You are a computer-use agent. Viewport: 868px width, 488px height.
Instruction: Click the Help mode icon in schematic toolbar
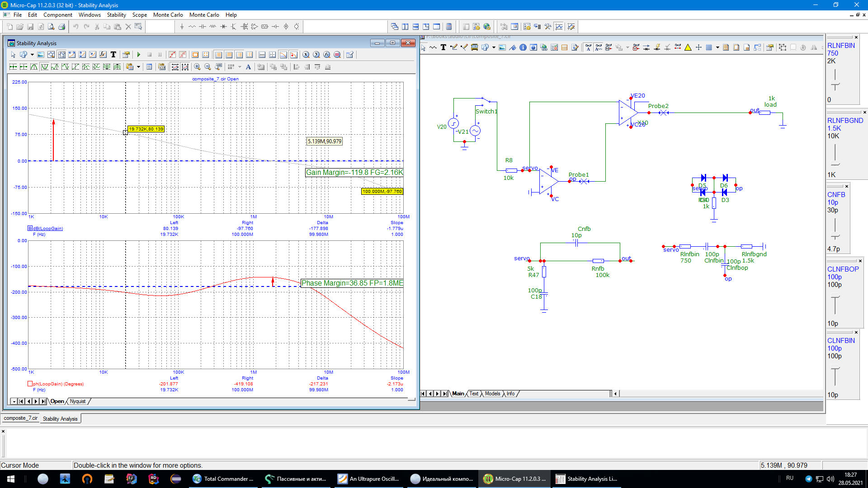pos(533,47)
